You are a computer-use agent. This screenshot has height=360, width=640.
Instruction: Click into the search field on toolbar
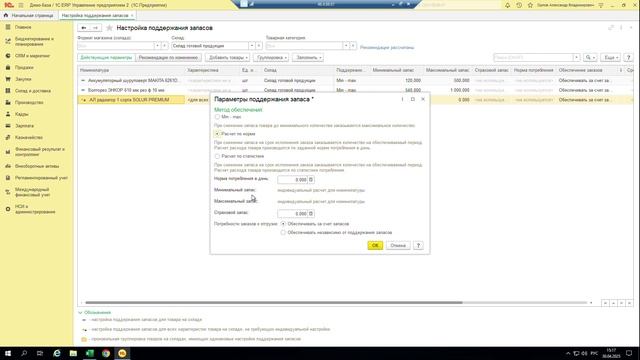tap(533, 58)
